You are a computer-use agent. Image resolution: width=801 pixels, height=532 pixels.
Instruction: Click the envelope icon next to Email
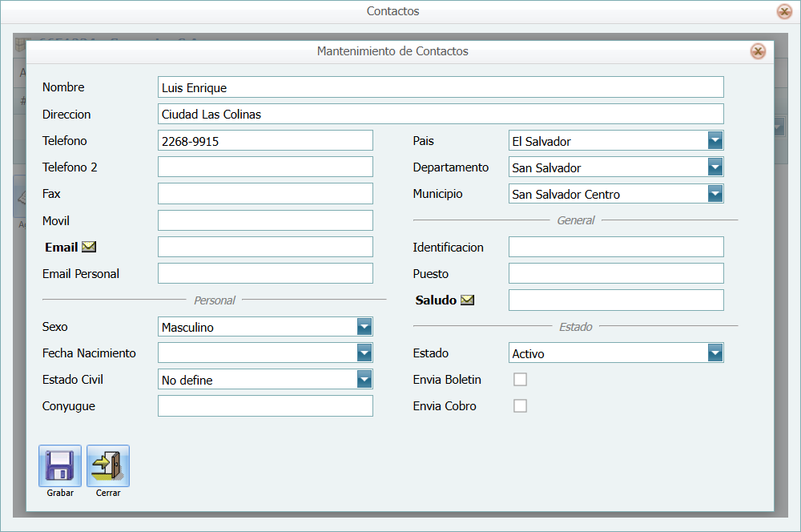89,247
